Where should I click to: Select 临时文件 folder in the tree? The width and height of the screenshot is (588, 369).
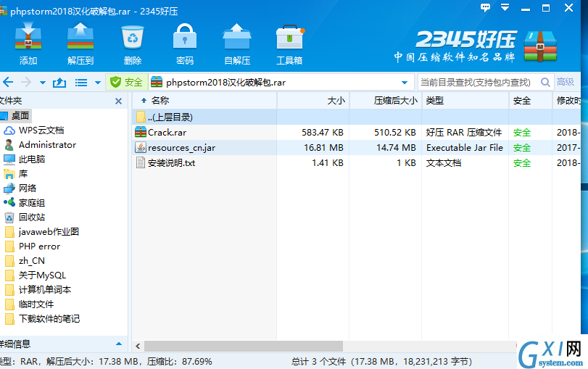point(36,304)
